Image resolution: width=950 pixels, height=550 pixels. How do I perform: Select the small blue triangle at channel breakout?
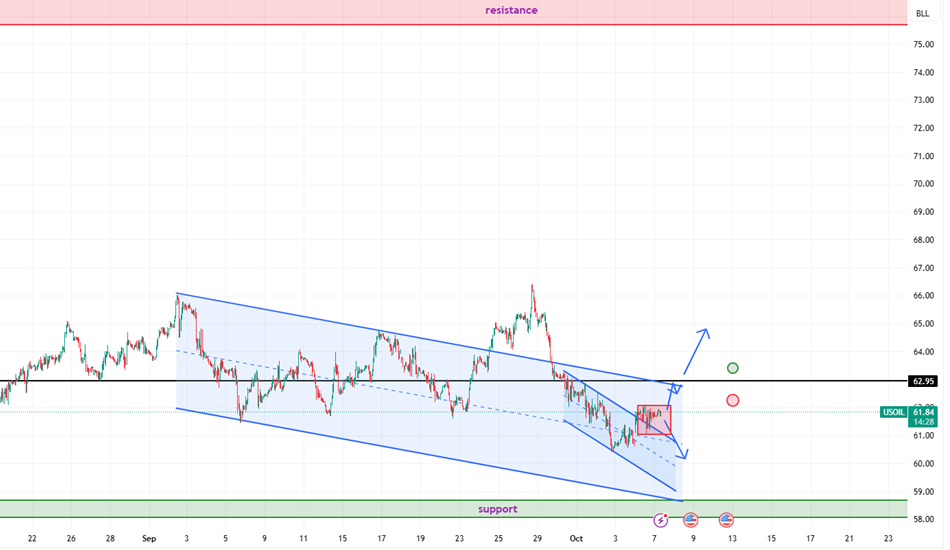click(677, 387)
